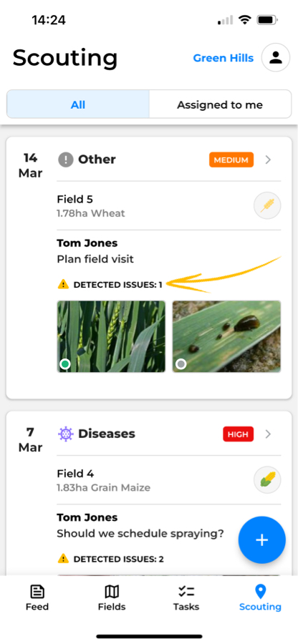
Task: Open the Green Hills farm selector
Action: (x=223, y=58)
